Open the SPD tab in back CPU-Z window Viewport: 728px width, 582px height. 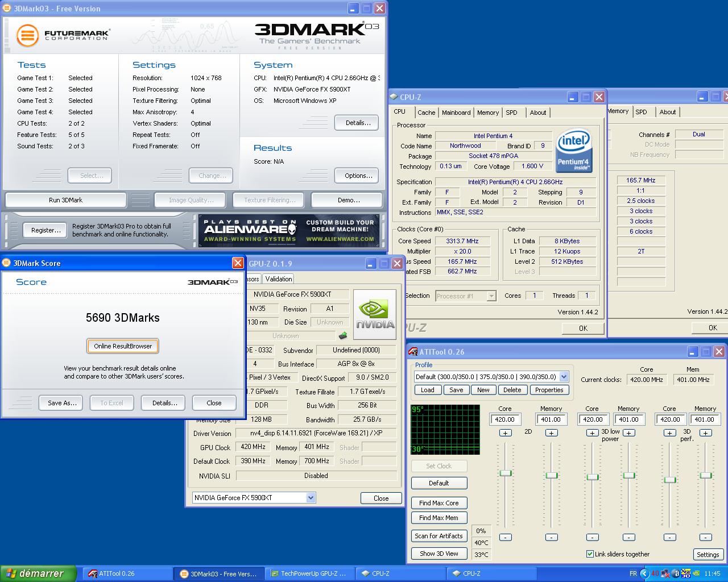tap(642, 112)
